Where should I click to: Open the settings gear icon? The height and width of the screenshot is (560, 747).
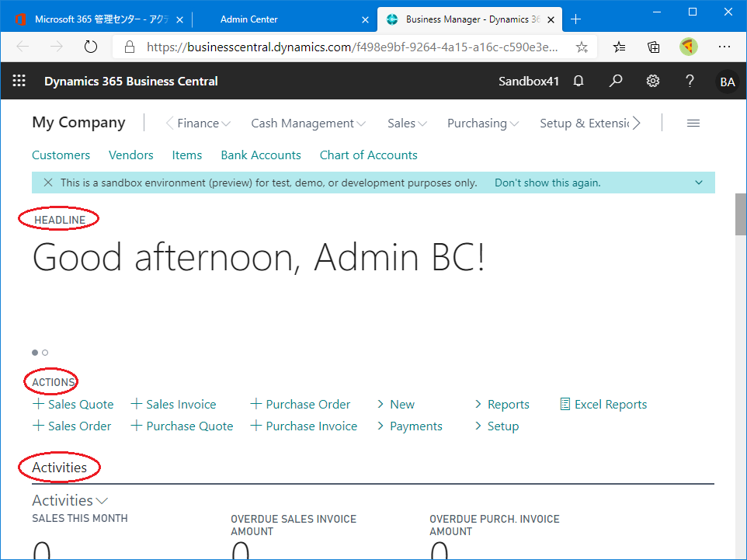click(x=653, y=81)
